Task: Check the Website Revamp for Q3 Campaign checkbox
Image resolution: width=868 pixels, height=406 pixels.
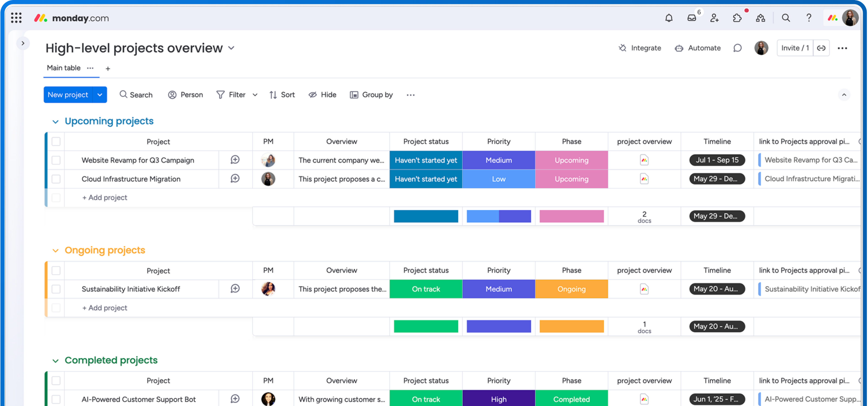Action: coord(56,160)
